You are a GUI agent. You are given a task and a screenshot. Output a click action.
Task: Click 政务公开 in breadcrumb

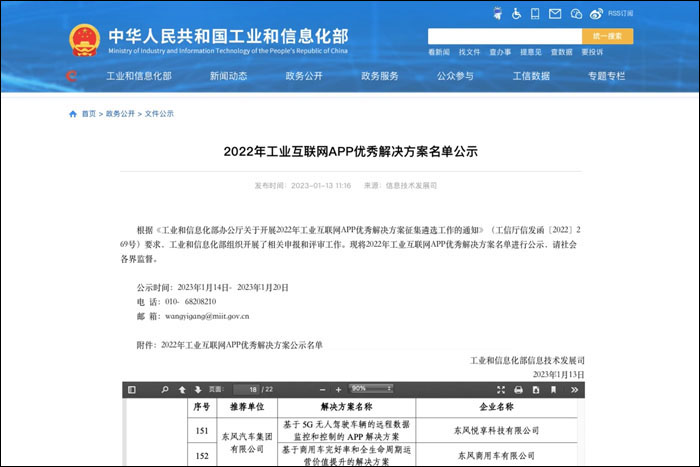[x=120, y=114]
